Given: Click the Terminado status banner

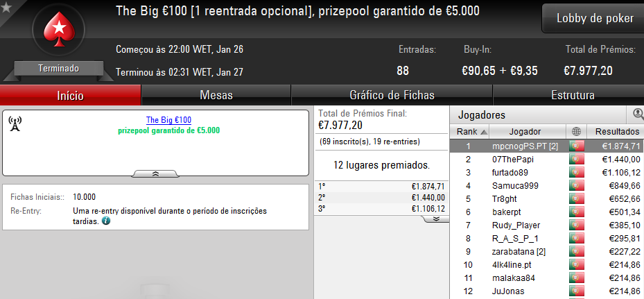Looking at the screenshot, I should point(58,68).
